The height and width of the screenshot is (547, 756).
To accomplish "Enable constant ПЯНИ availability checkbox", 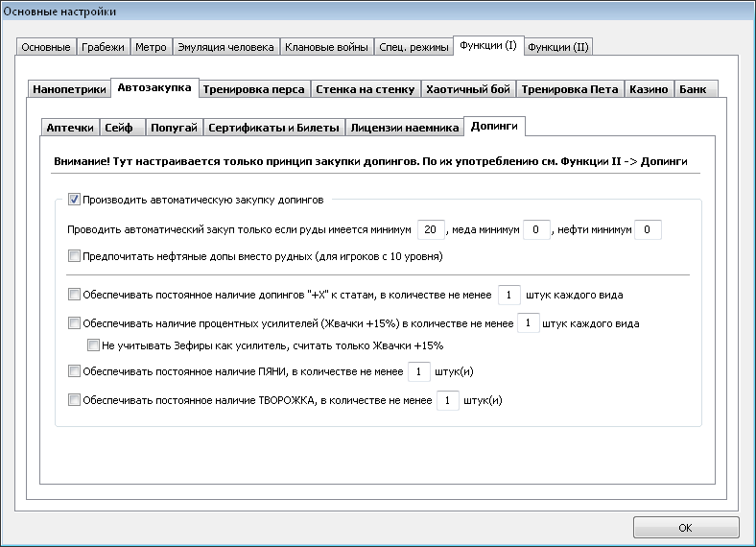I will click(x=74, y=371).
